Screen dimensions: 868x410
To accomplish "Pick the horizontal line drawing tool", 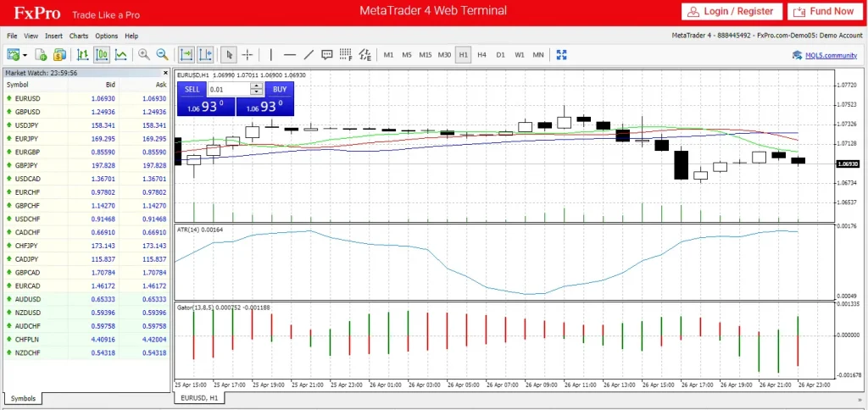I will [x=290, y=55].
